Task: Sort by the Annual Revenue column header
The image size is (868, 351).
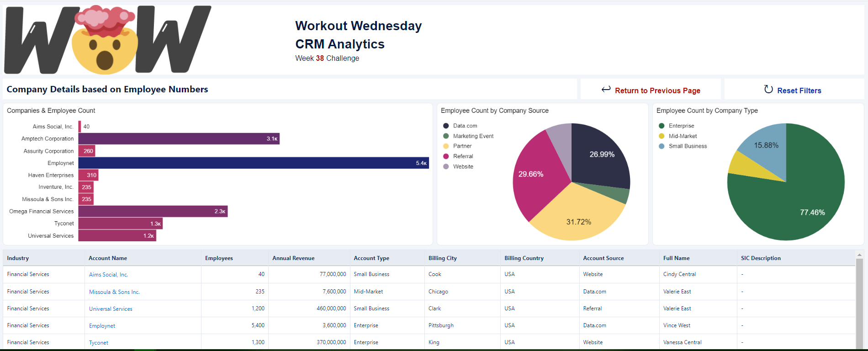Action: click(293, 258)
